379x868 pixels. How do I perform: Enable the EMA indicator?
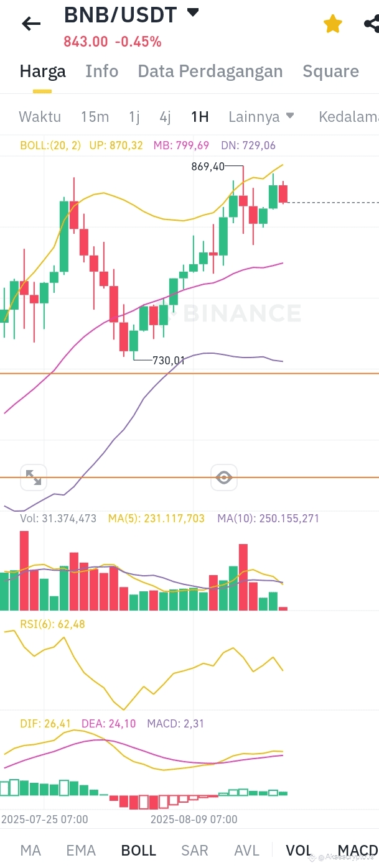point(81,851)
